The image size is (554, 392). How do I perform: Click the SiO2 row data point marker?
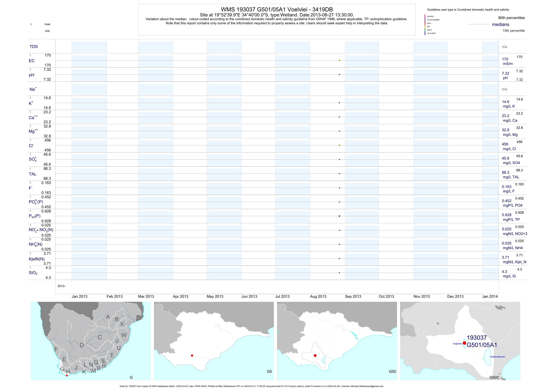click(339, 273)
